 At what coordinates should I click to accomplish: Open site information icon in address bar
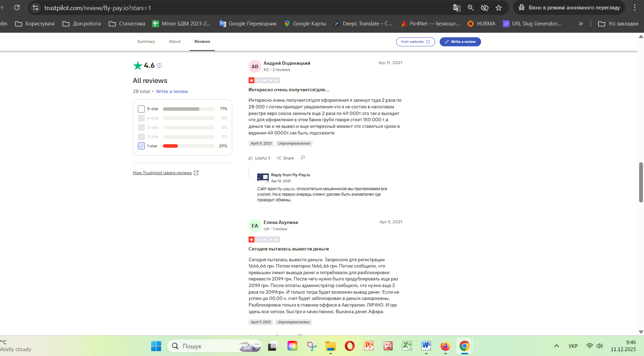point(36,8)
